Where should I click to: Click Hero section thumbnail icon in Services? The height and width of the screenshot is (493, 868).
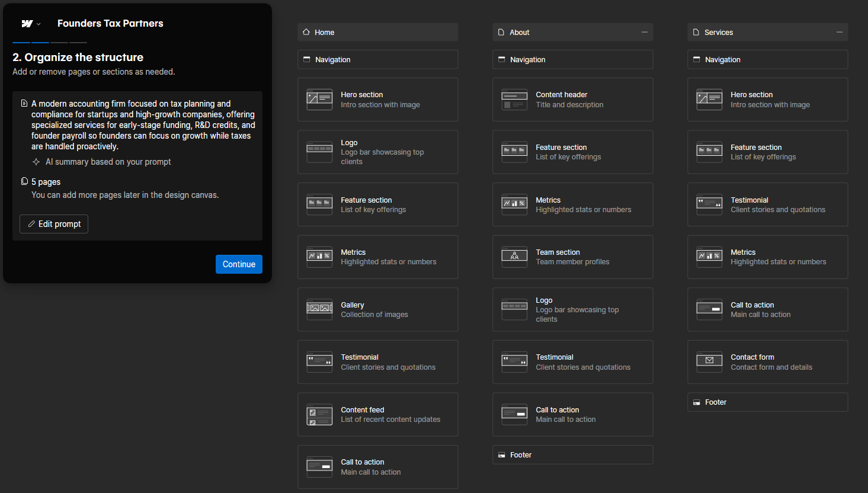pos(709,100)
